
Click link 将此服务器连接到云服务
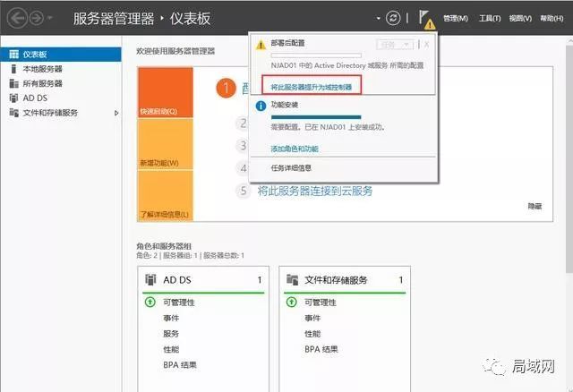315,191
